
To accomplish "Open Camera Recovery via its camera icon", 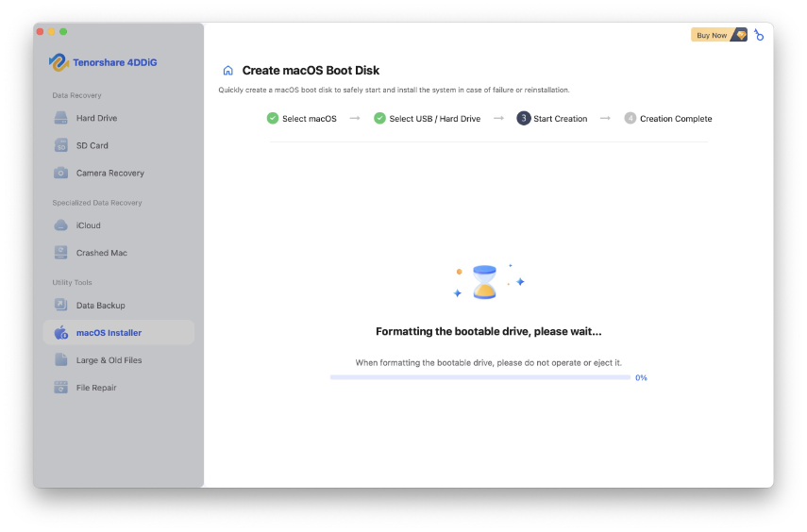I will point(60,173).
